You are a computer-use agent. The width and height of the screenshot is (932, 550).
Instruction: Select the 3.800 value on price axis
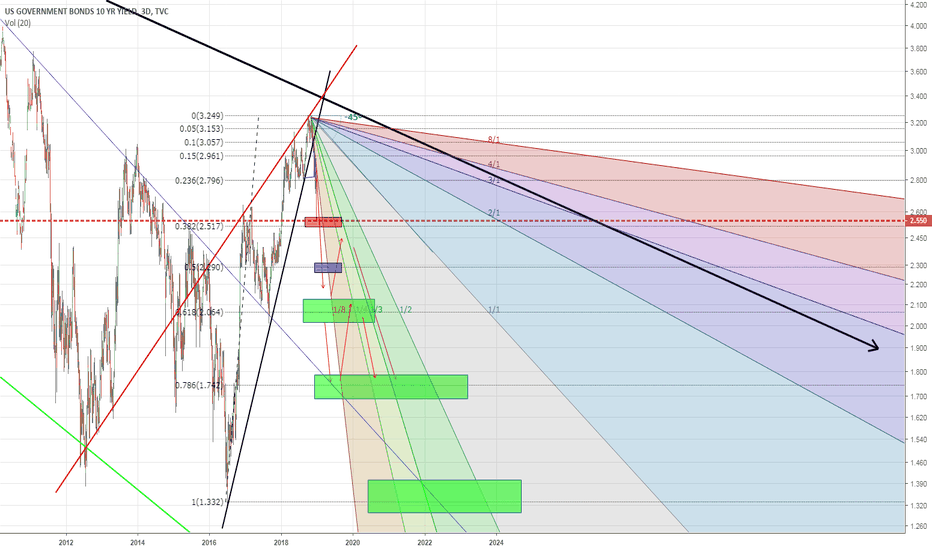click(x=918, y=48)
